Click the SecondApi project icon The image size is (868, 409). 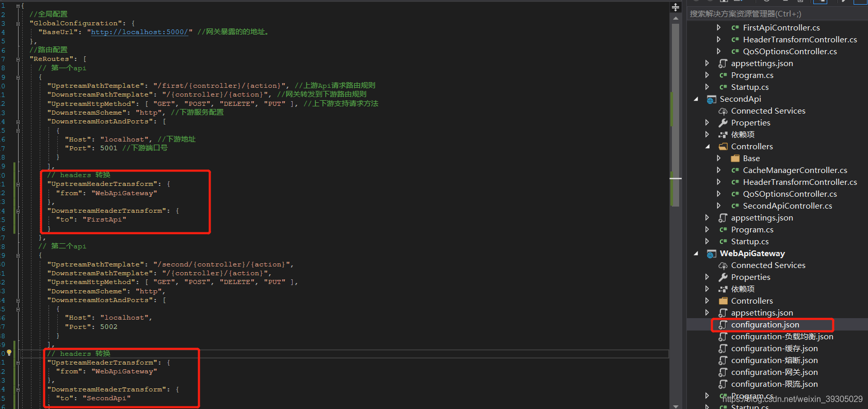click(x=712, y=99)
